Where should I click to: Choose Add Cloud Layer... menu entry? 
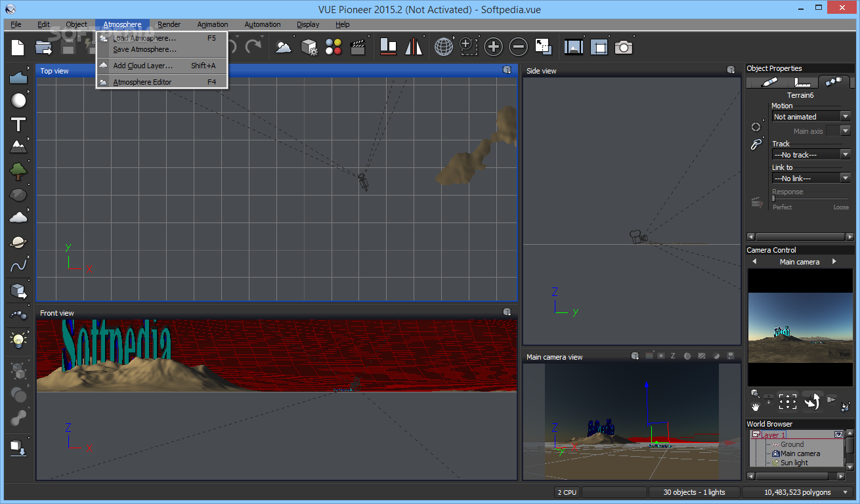pyautogui.click(x=161, y=66)
